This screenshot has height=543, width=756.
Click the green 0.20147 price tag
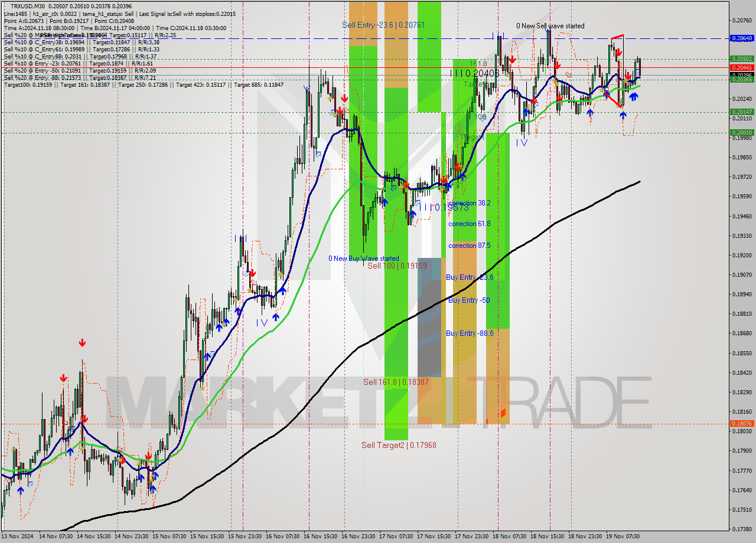742,112
